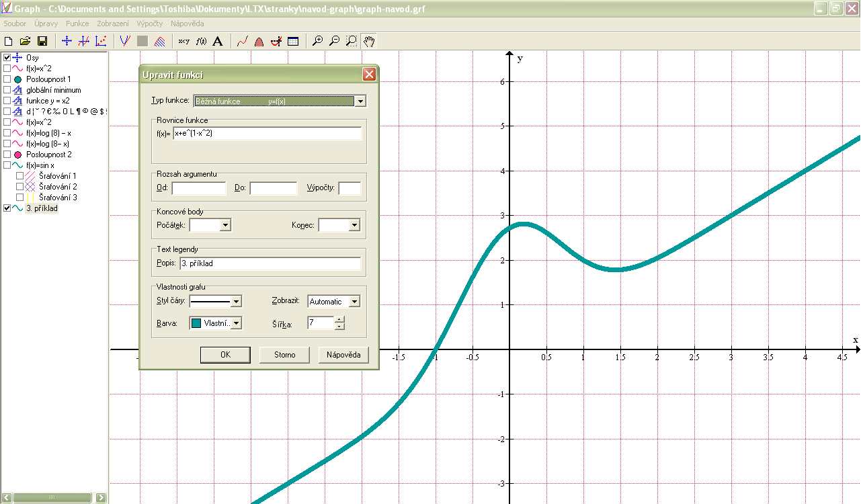Click the New document toolbar icon
The height and width of the screenshot is (504, 861).
pos(9,41)
